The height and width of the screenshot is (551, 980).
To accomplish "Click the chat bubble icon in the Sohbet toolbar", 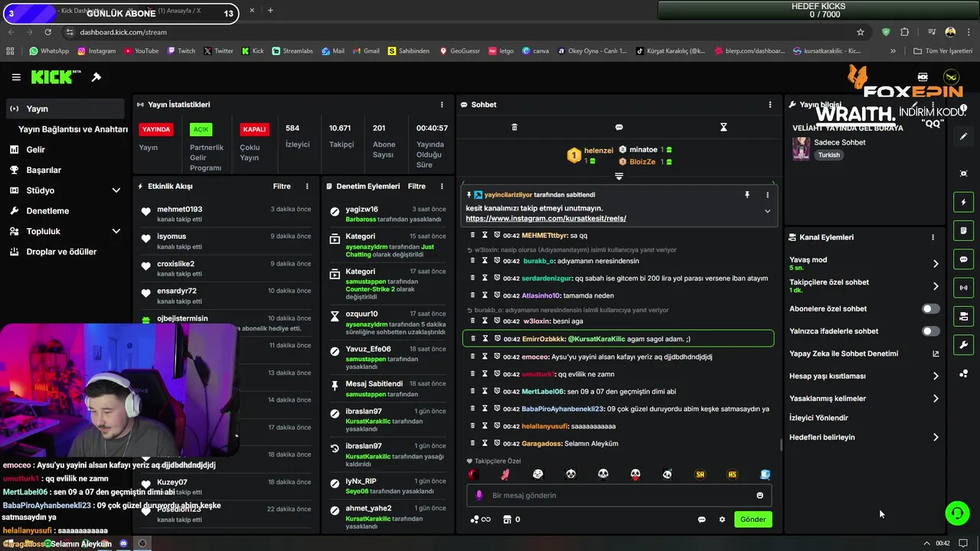I will pos(619,127).
